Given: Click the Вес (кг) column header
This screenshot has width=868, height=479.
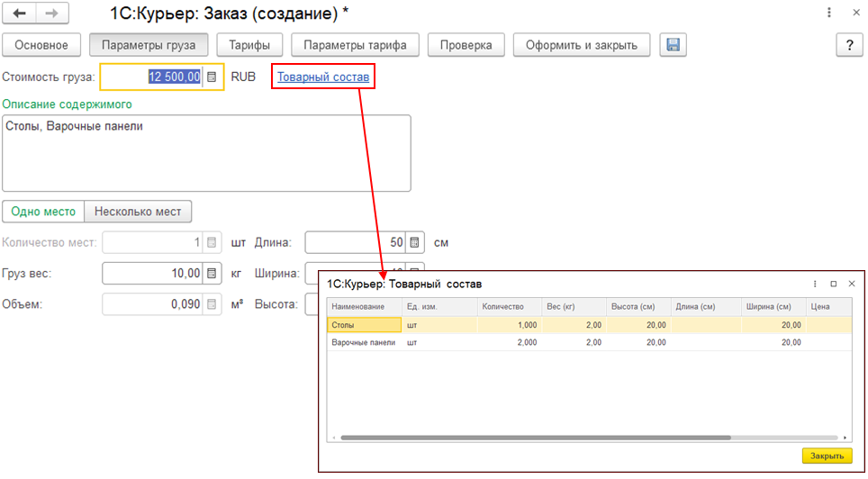Looking at the screenshot, I should pyautogui.click(x=574, y=307).
